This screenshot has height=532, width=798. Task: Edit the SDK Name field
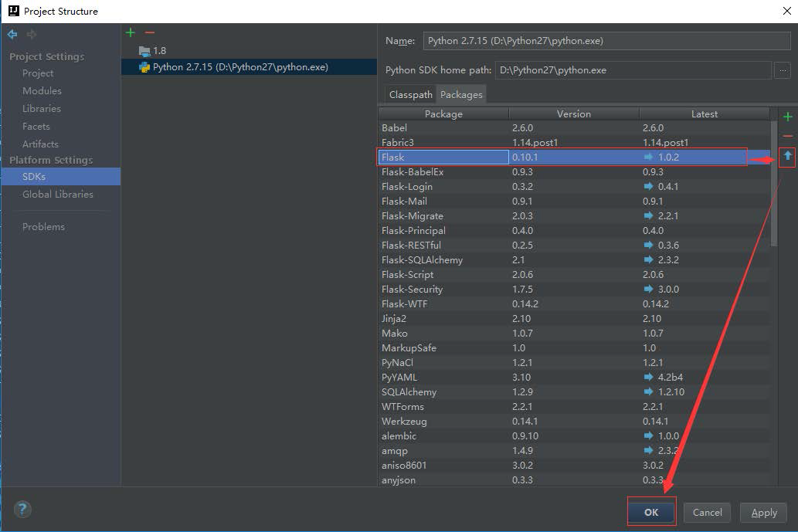click(606, 41)
